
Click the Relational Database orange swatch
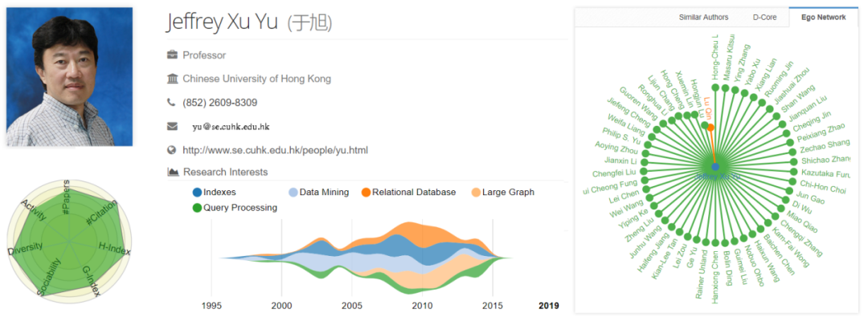point(366,193)
